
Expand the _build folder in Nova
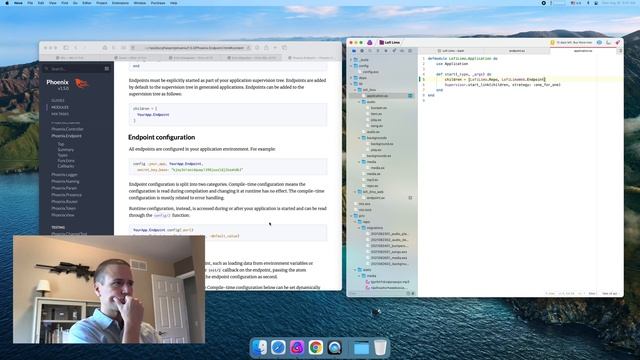(351, 60)
